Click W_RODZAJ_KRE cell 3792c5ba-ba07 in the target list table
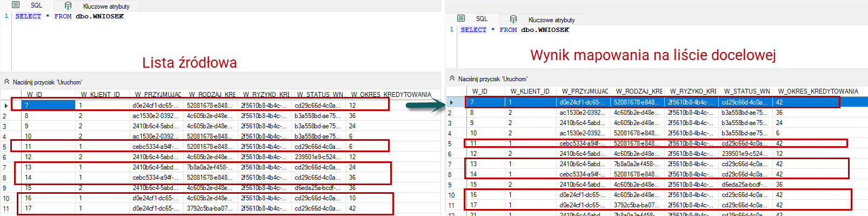Image resolution: width=868 pixels, height=216 pixels. pyautogui.click(x=638, y=205)
